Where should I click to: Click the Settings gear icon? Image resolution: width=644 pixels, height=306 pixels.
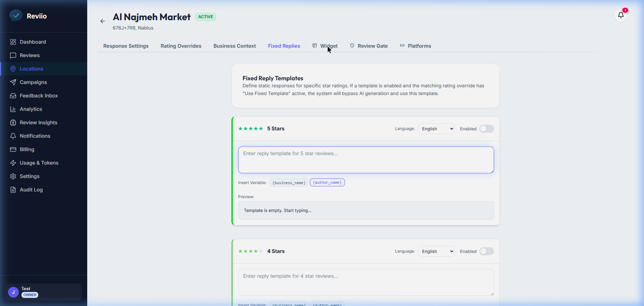coord(13,176)
